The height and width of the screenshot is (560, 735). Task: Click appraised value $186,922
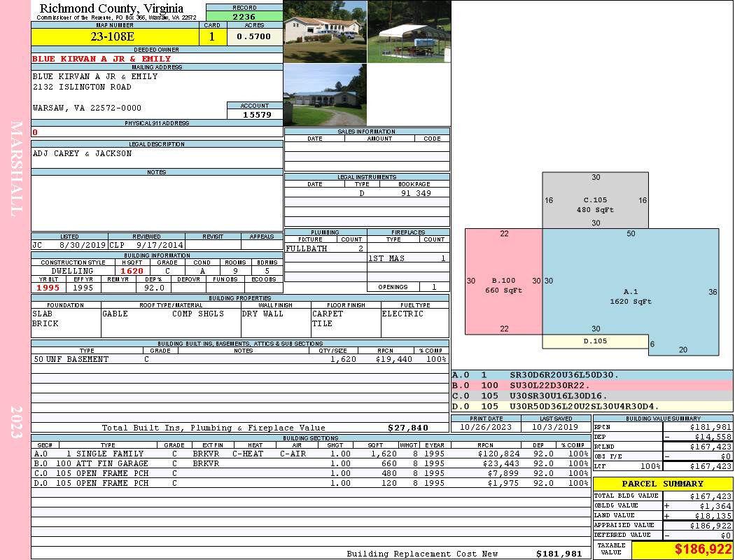click(x=710, y=526)
